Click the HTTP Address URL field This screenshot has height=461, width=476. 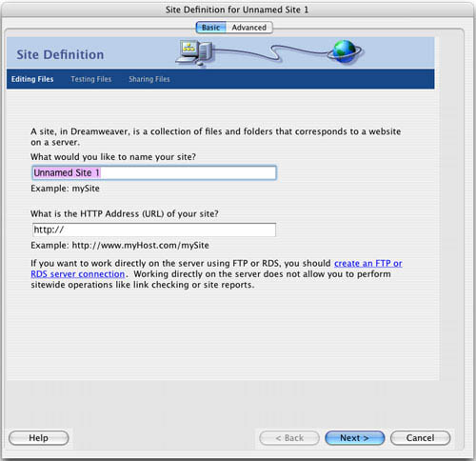point(154,230)
